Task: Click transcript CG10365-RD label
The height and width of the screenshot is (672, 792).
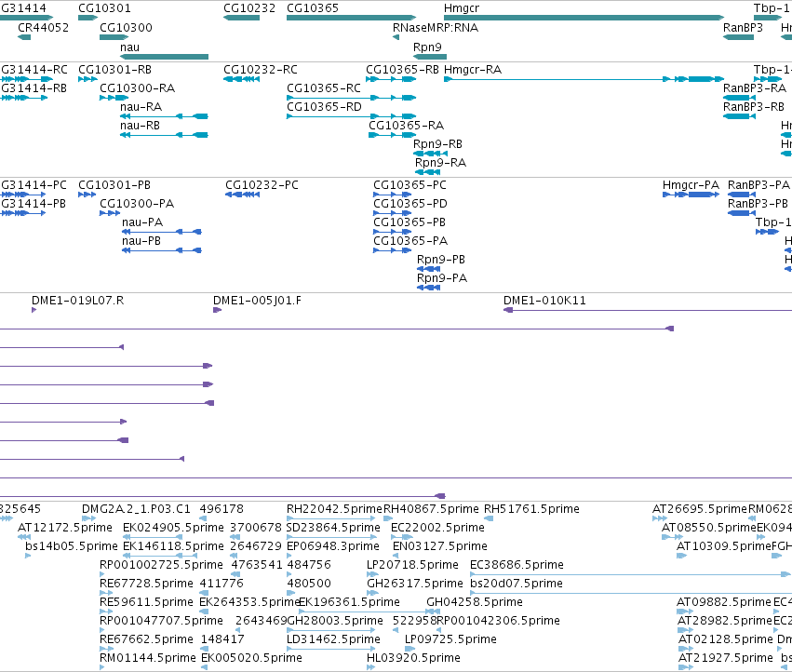Action: tap(324, 107)
